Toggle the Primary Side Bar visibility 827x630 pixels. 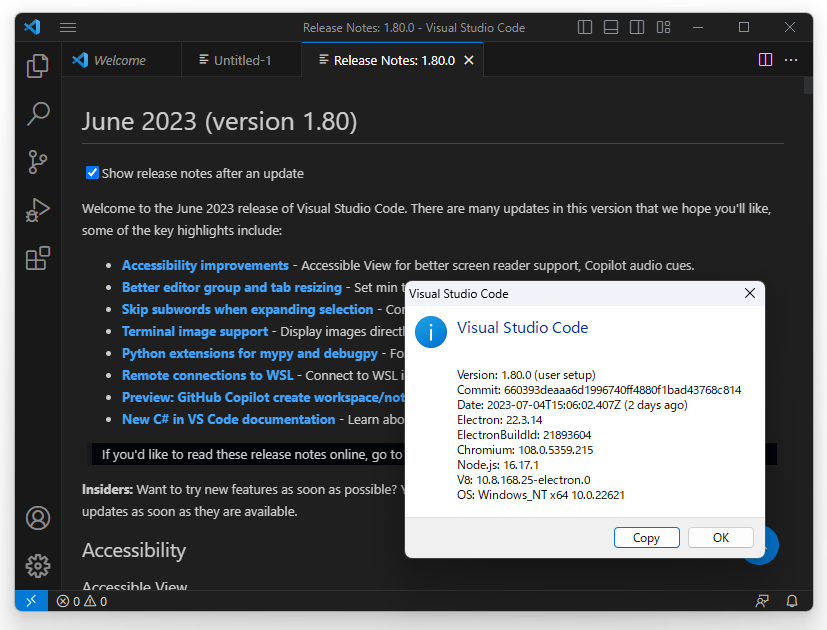point(584,27)
